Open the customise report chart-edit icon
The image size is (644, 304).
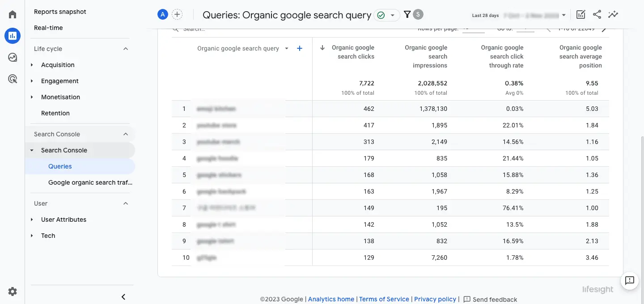point(581,14)
